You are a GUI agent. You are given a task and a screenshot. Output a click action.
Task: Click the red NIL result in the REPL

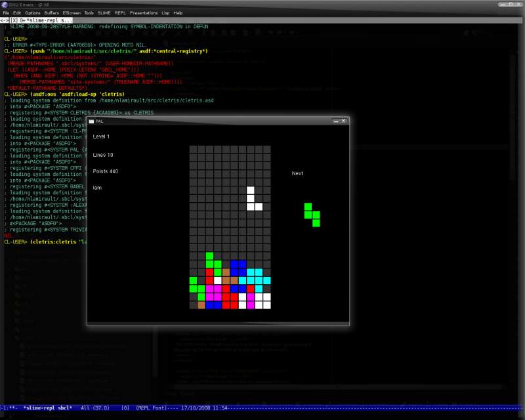coord(9,236)
